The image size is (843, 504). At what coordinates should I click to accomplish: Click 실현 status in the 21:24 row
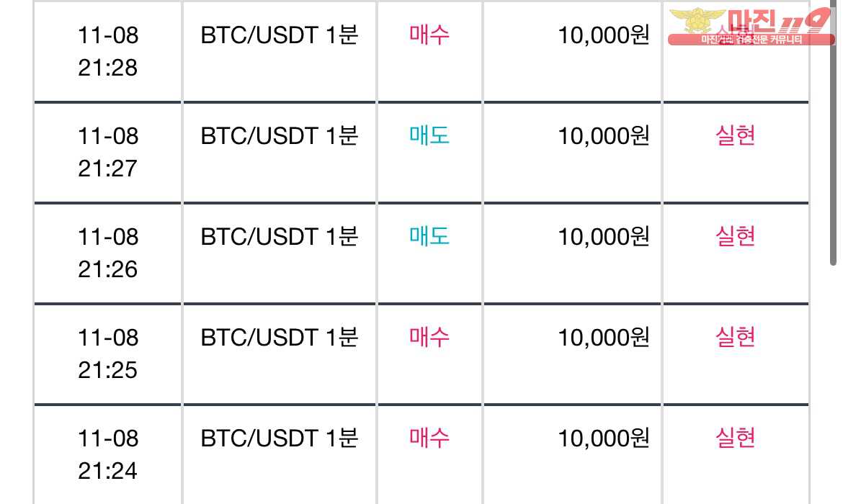coord(735,438)
